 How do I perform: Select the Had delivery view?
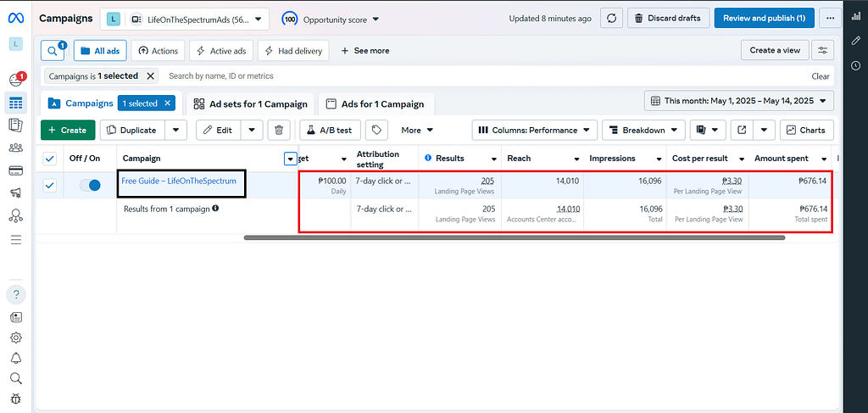[x=293, y=50]
